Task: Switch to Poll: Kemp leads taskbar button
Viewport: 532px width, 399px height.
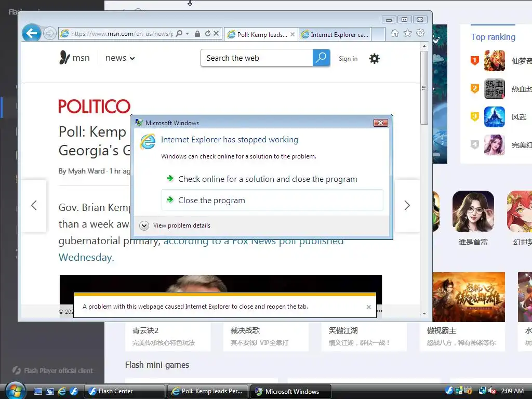Action: pyautogui.click(x=208, y=391)
